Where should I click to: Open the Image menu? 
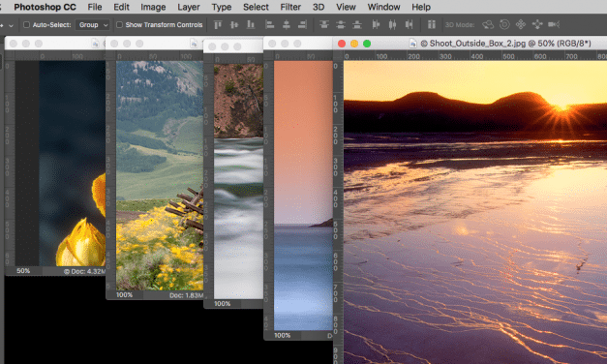(x=153, y=7)
